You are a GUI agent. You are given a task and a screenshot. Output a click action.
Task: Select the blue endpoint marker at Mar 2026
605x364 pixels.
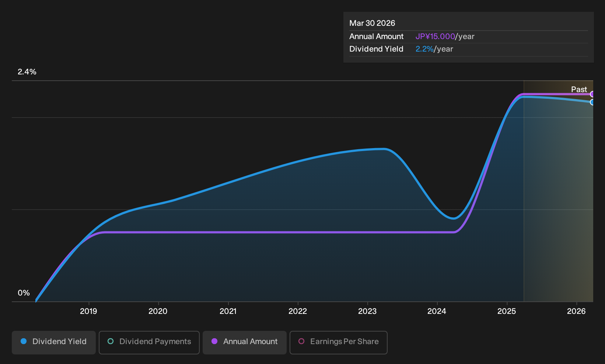pyautogui.click(x=592, y=102)
